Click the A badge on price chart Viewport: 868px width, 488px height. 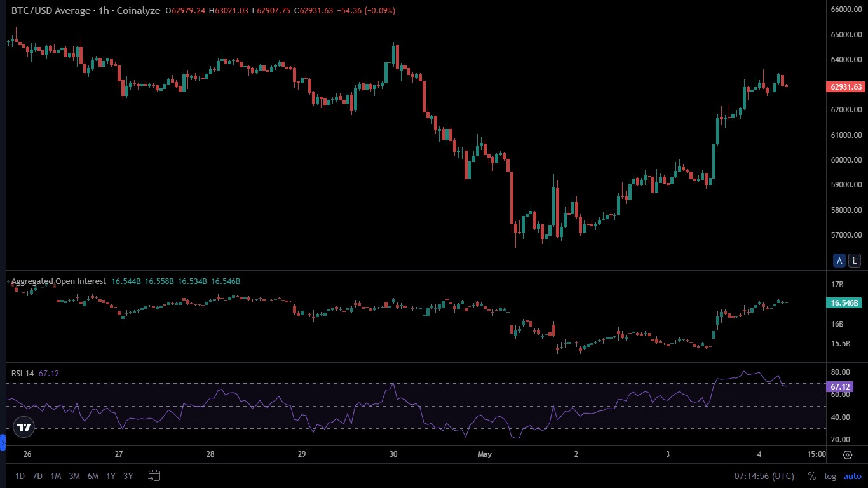point(839,260)
